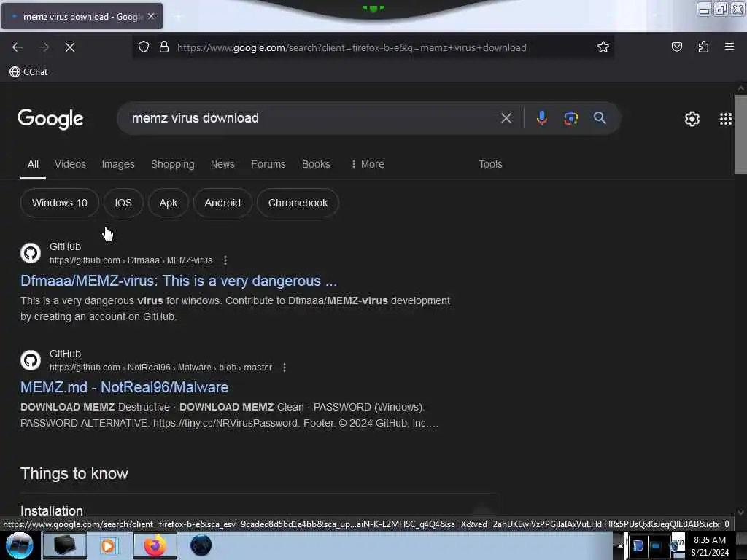Click the Google logo
Image resolution: width=747 pixels, height=560 pixels.
tap(50, 119)
